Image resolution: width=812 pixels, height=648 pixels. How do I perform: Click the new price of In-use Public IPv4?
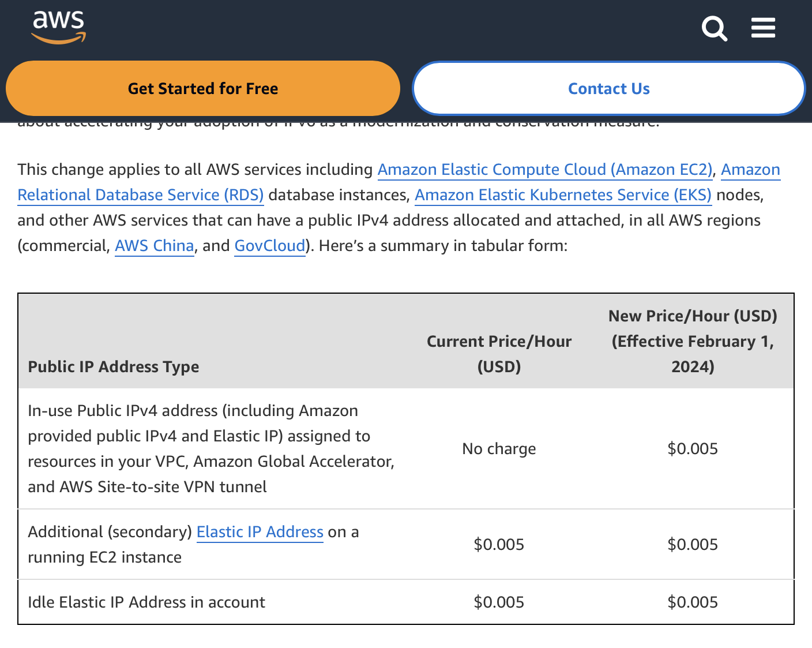[x=693, y=449]
